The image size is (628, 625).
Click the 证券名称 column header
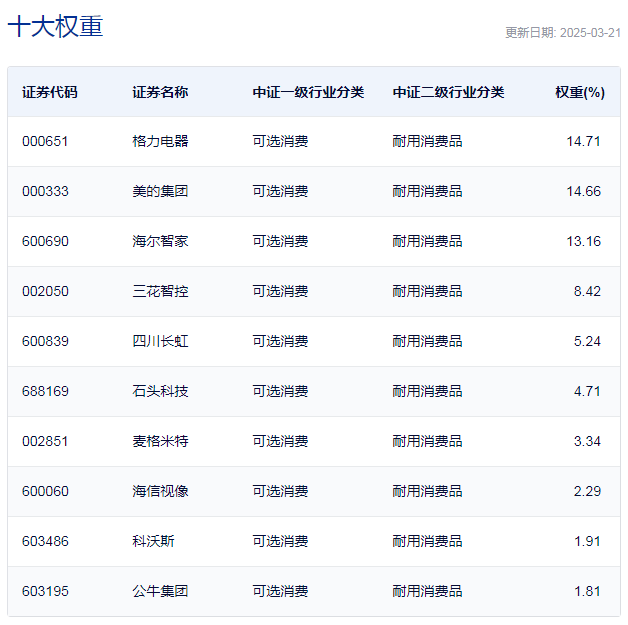click(160, 92)
